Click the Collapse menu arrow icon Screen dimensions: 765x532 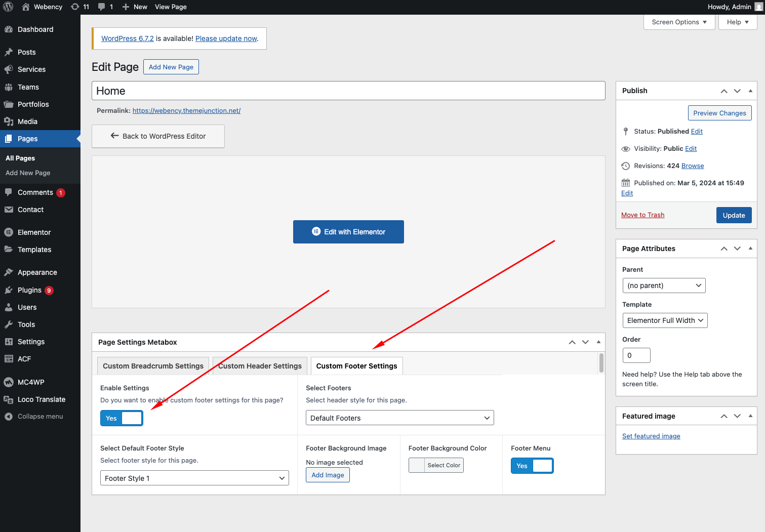tap(9, 417)
